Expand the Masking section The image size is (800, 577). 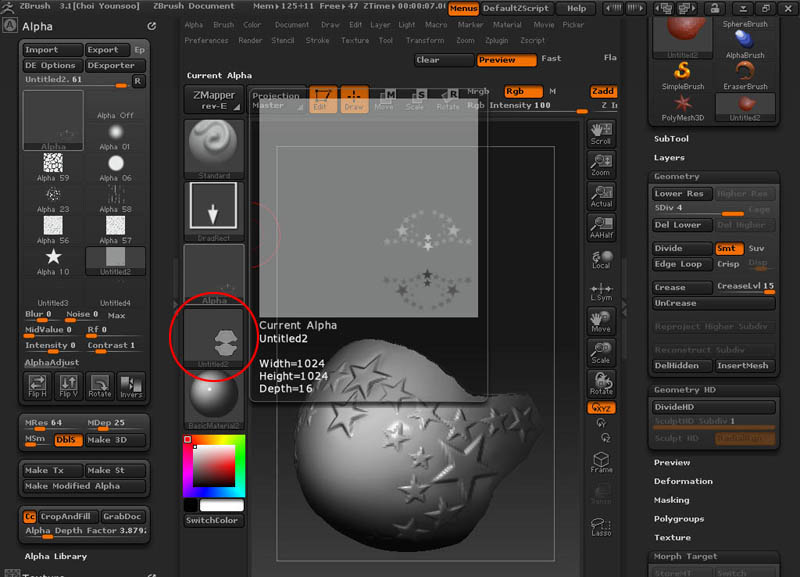671,500
